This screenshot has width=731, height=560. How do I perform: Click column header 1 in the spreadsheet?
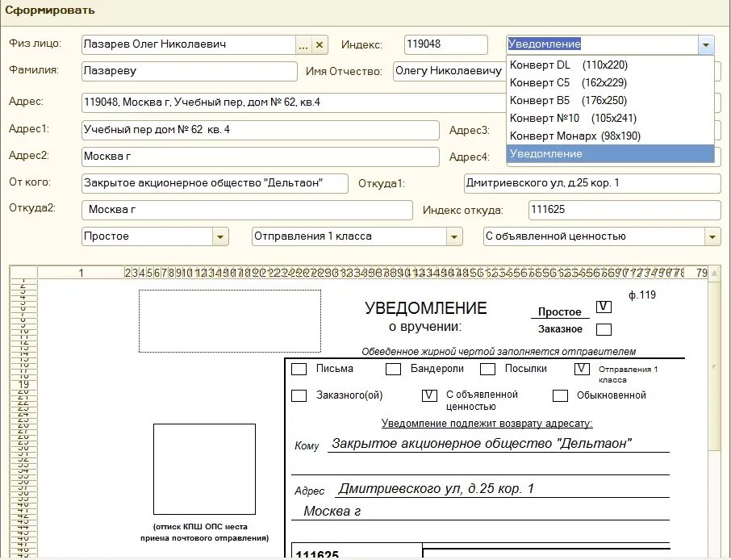pyautogui.click(x=81, y=273)
